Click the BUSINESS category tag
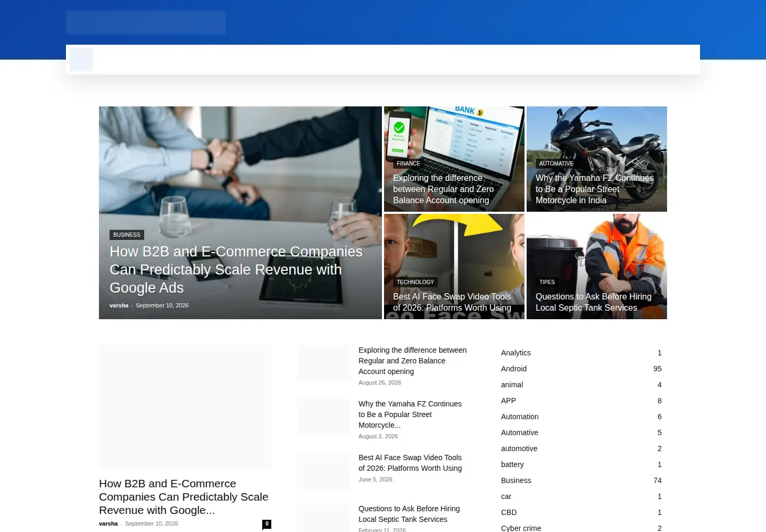 127,235
